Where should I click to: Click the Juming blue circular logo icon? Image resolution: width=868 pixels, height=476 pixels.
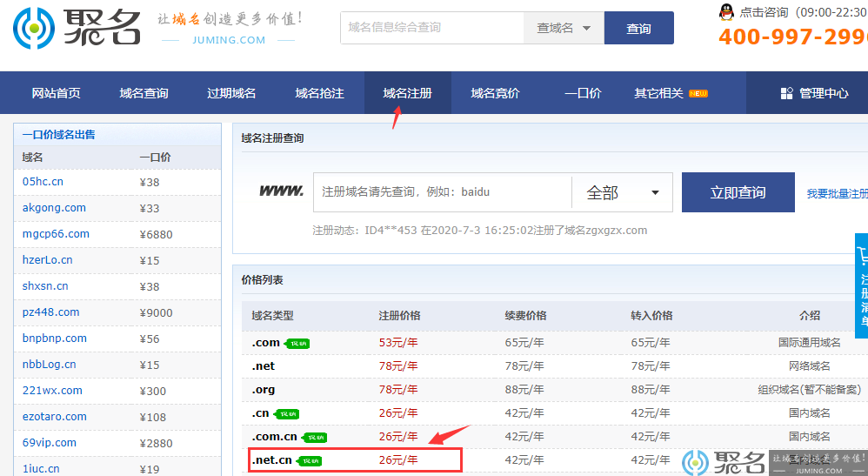tap(34, 28)
